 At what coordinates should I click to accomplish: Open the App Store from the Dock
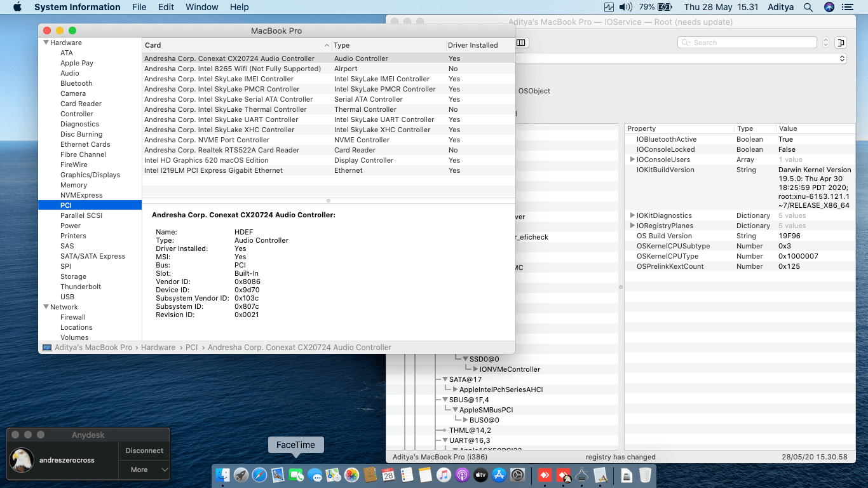499,475
